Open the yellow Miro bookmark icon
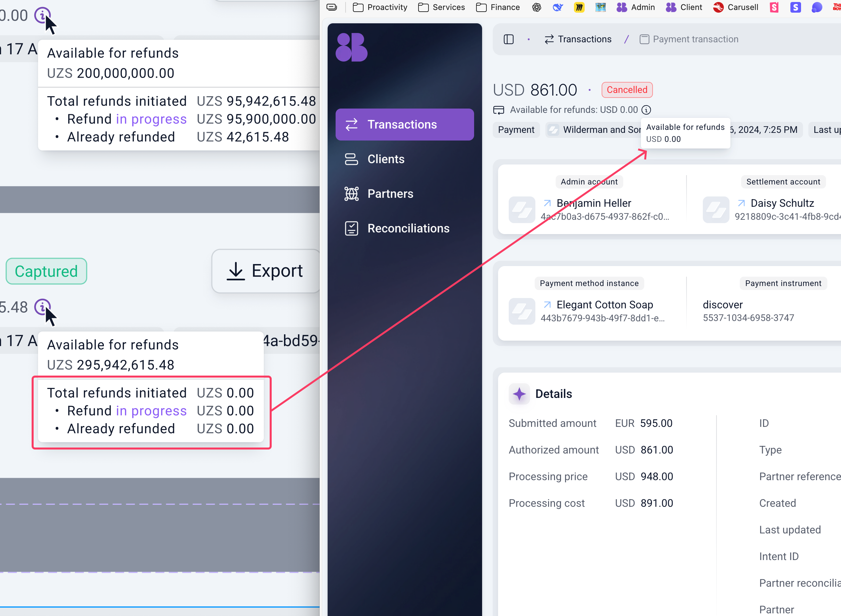This screenshot has width=841, height=616. 579,7
